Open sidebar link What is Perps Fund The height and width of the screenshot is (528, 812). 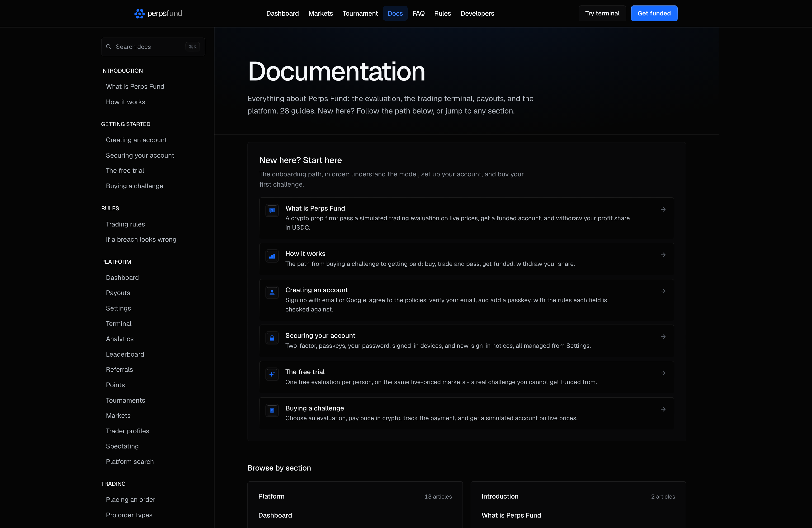[135, 87]
